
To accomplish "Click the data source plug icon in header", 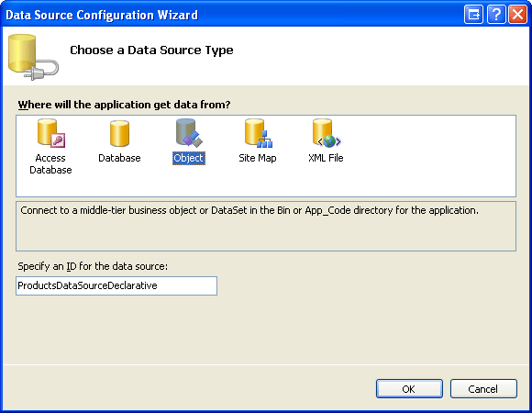I will click(33, 57).
